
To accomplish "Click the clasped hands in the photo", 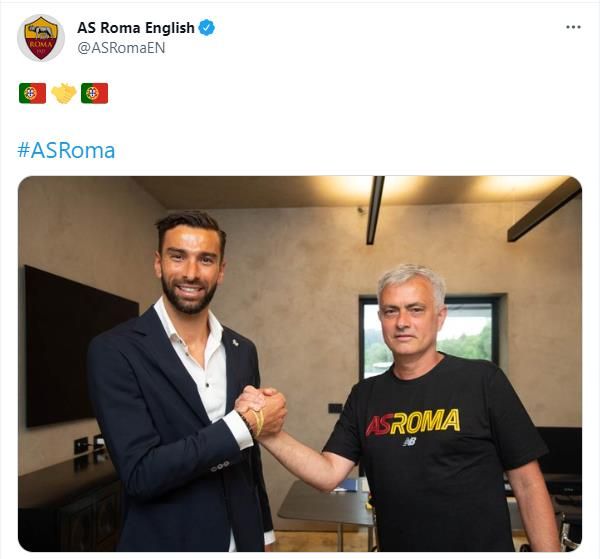I will [x=261, y=411].
